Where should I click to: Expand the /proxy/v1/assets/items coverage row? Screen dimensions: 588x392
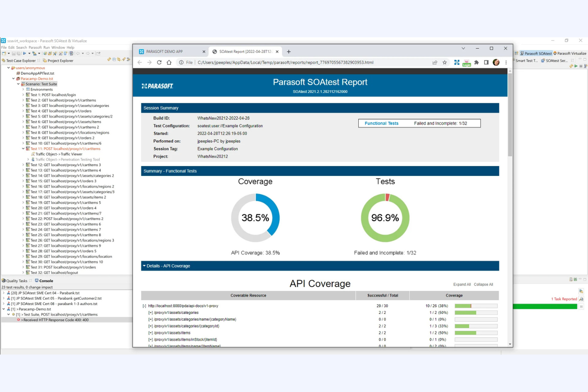coord(151,333)
